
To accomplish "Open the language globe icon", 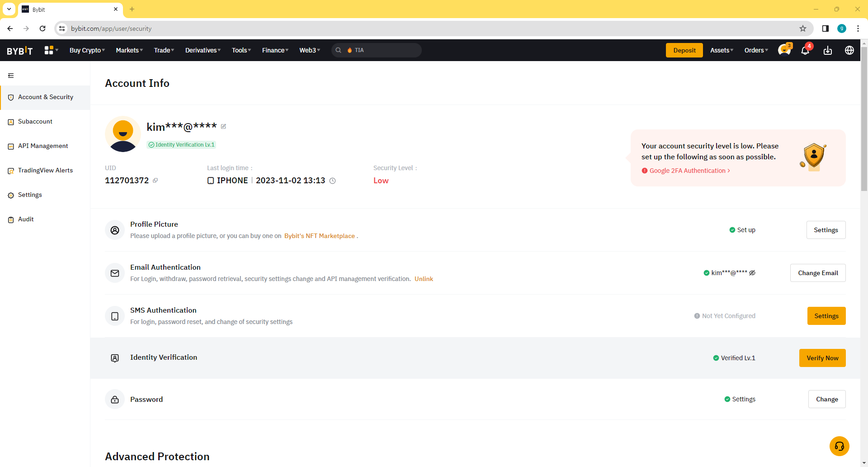I will click(x=849, y=50).
